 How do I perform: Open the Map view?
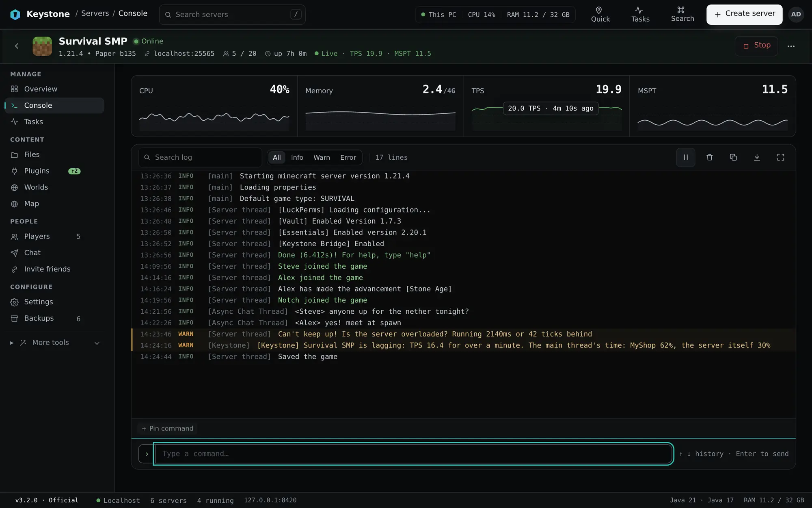click(x=54, y=204)
